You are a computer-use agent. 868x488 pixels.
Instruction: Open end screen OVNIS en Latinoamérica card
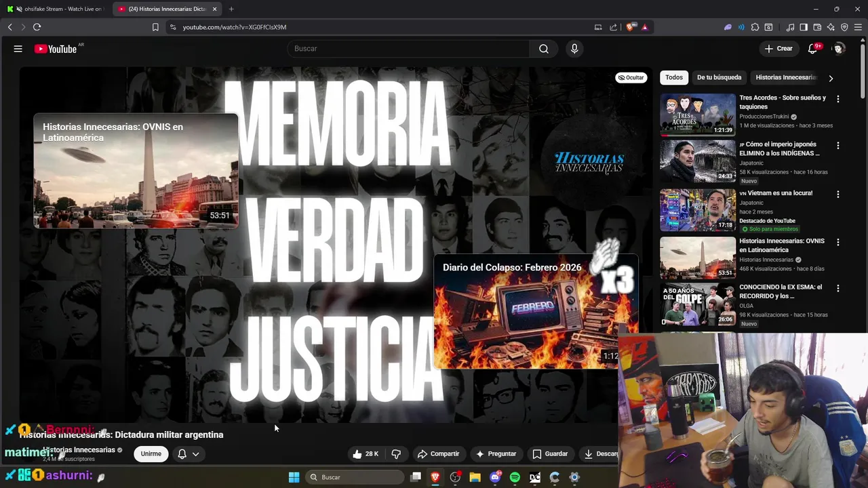pos(136,171)
